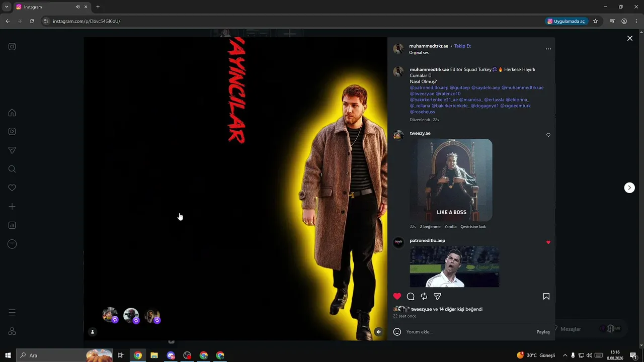Click the repost arrows icon
644x362 pixels.
click(424, 296)
